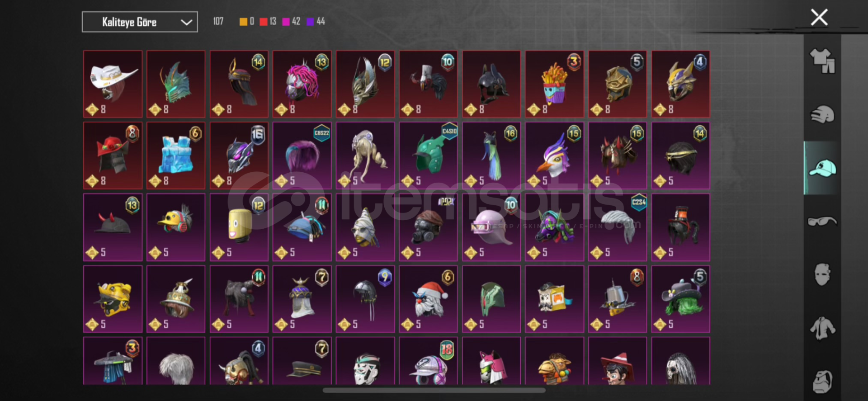Select the helmet category in sidebar
Image resolution: width=868 pixels, height=401 pixels.
(x=822, y=114)
